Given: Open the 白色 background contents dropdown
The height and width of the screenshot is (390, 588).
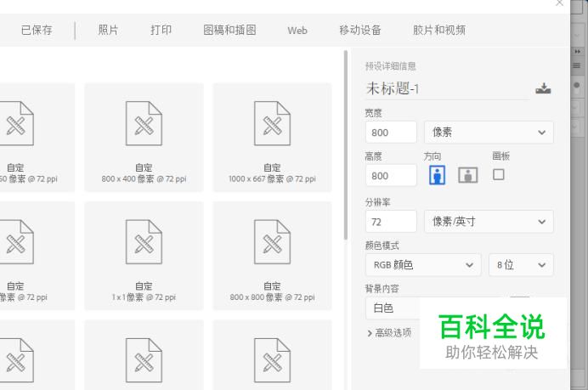Looking at the screenshot, I should (393, 308).
